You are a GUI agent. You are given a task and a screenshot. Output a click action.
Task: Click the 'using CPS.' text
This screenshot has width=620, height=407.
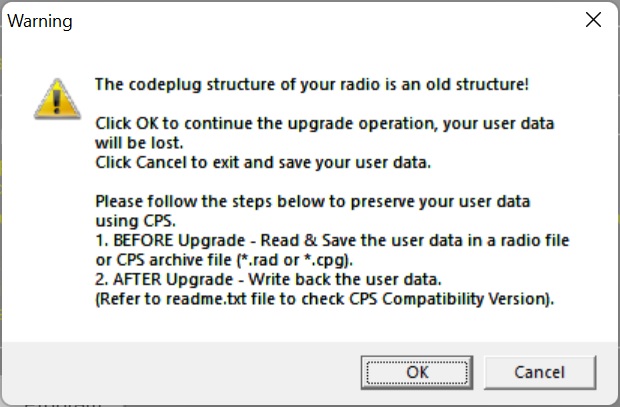click(135, 221)
